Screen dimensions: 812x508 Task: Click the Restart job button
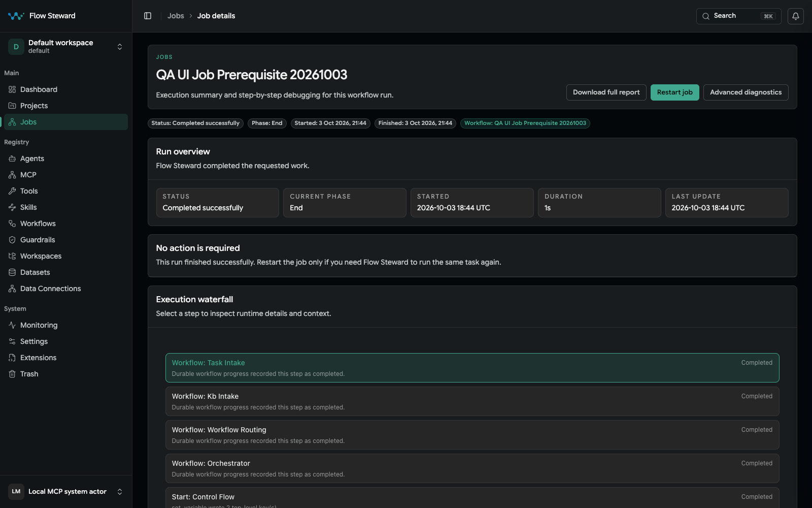point(674,92)
